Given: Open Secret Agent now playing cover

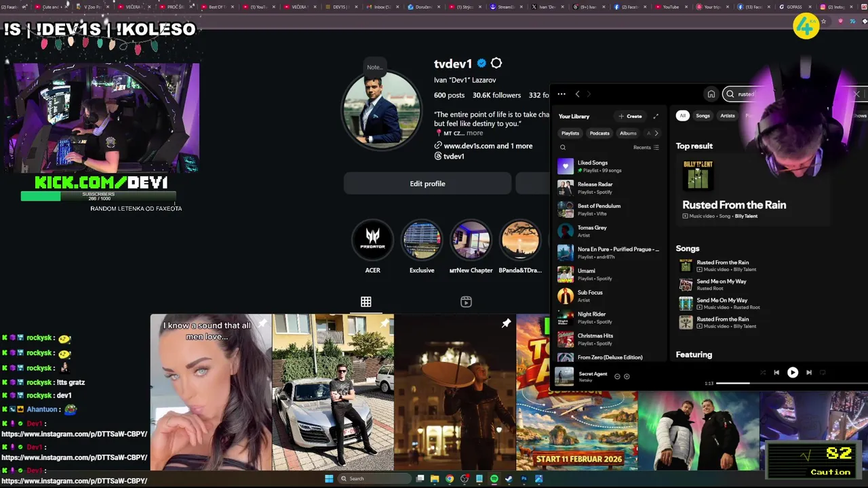Looking at the screenshot, I should [x=565, y=376].
